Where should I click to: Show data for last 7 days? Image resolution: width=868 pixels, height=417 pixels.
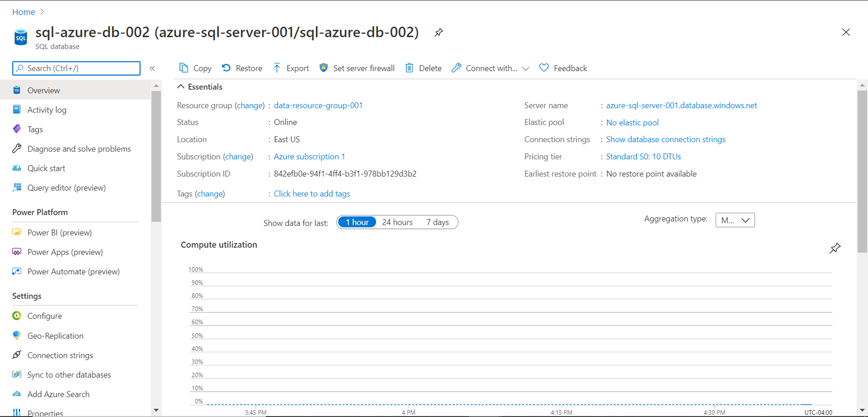pyautogui.click(x=437, y=222)
